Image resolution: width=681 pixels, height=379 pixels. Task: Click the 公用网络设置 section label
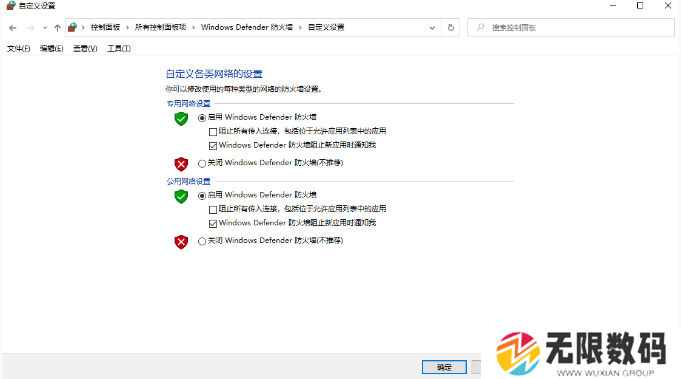[188, 181]
